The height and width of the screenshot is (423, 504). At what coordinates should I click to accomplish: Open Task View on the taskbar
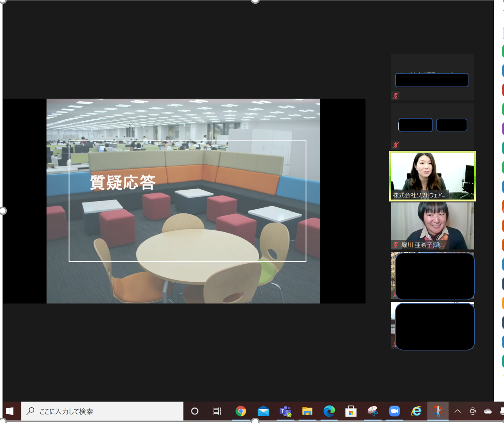point(217,411)
